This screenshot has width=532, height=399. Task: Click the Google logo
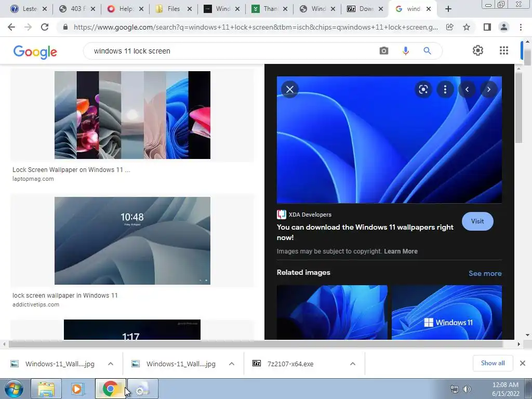pyautogui.click(x=35, y=52)
